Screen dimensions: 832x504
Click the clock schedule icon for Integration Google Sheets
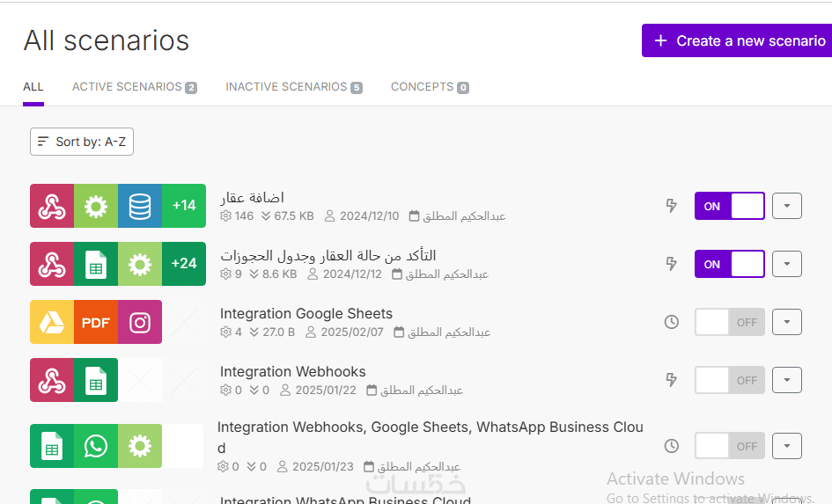pos(671,322)
